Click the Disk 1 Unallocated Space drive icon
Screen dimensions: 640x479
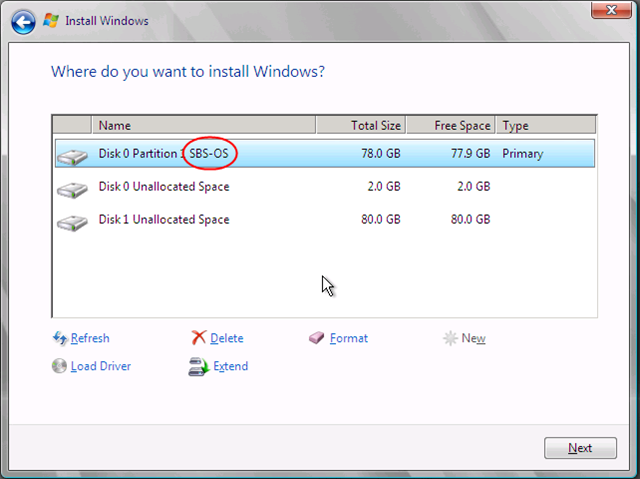[72, 223]
